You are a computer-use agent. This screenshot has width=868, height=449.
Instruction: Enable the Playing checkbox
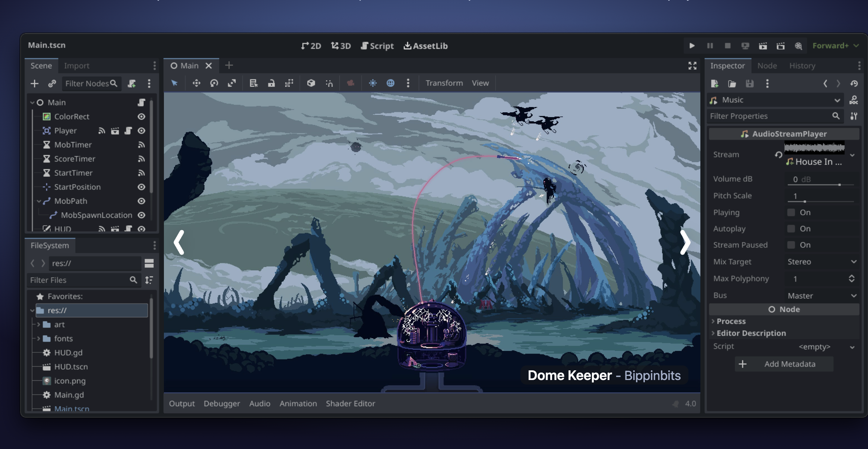(791, 213)
